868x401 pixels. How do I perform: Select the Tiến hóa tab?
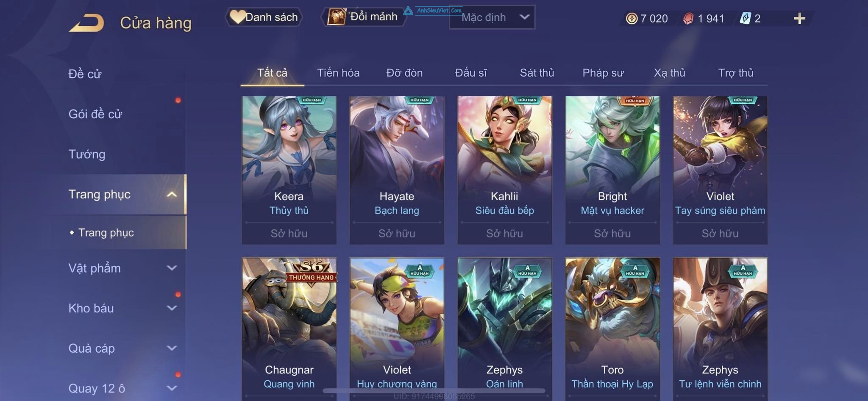point(338,73)
